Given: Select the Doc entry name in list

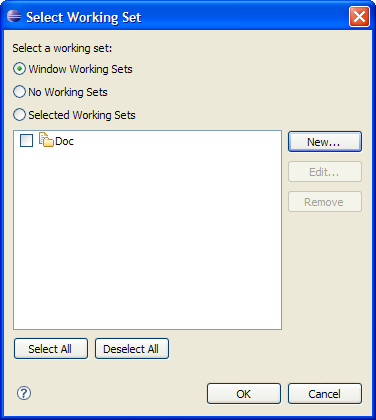Looking at the screenshot, I should click(x=64, y=141).
